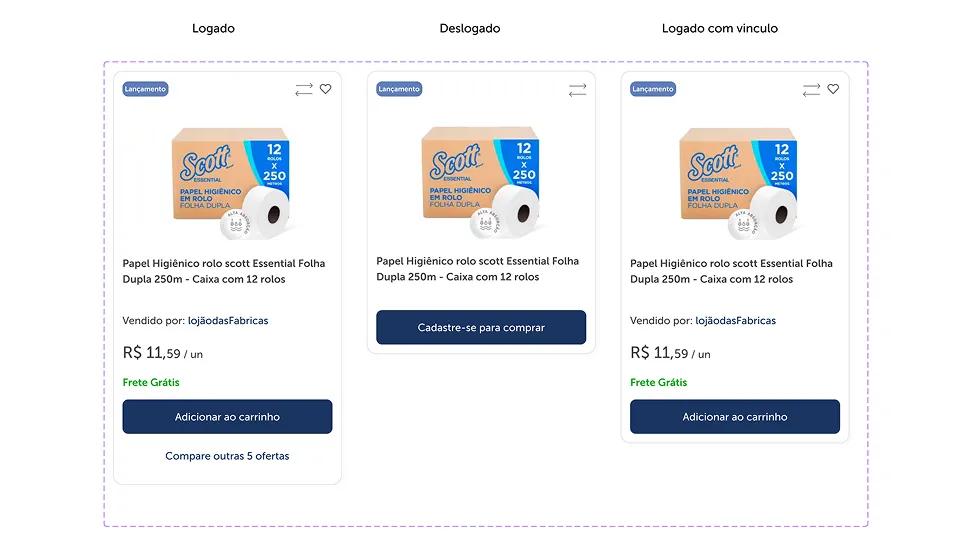Image resolution: width=960 pixels, height=540 pixels.
Task: Click Lançamento badge on Logado card
Action: [x=146, y=89]
